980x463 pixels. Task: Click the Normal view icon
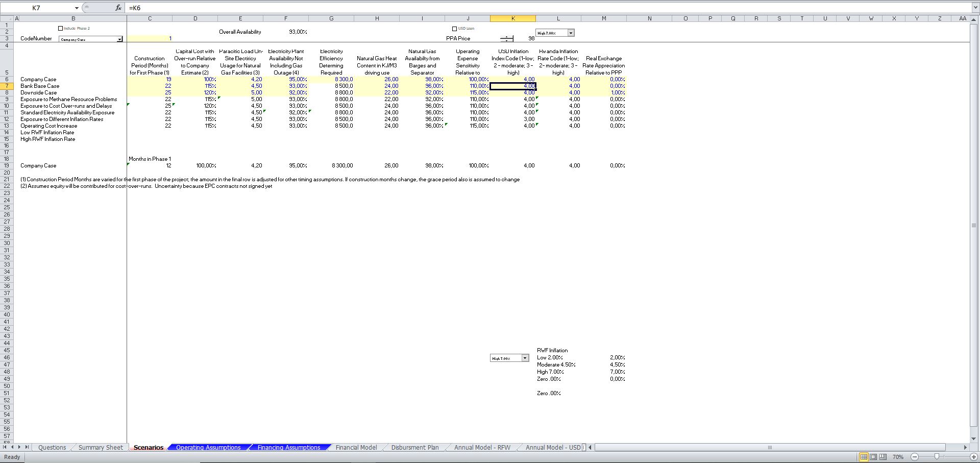[x=864, y=457]
